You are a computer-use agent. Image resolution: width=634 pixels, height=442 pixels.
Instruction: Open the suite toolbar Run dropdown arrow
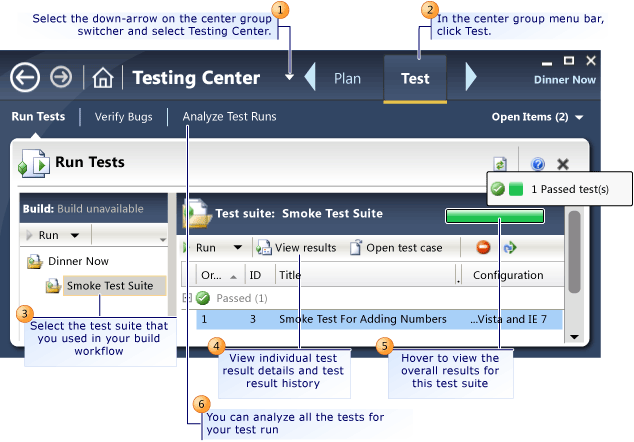pos(238,247)
